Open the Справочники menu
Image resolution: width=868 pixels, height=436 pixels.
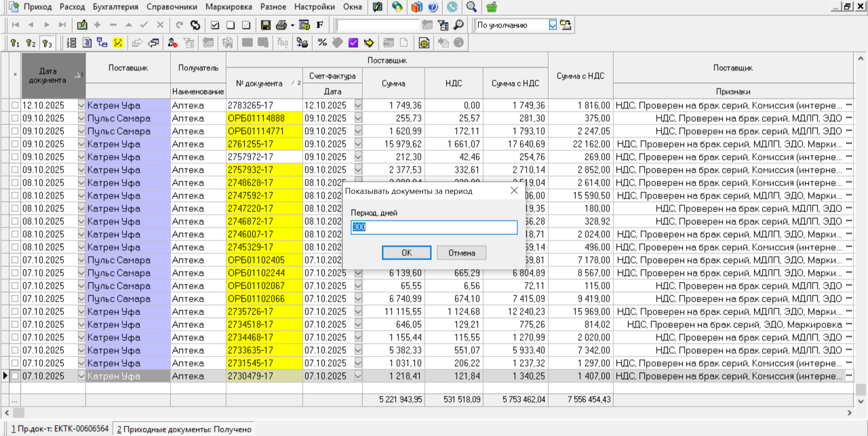click(172, 7)
